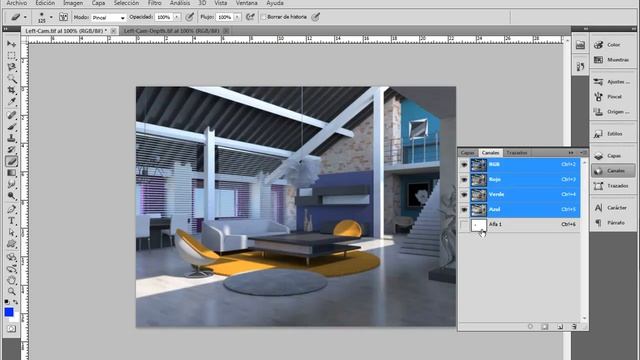Select the Lasso tool

11,67
